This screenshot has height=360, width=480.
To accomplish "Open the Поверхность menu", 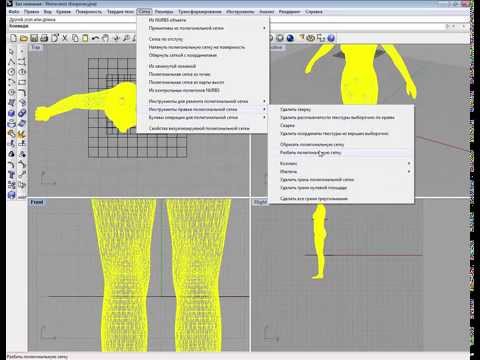I will click(89, 12).
